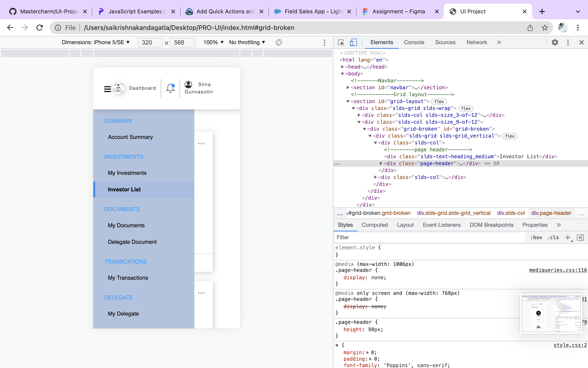The height and width of the screenshot is (368, 588).
Task: Open the DevTools customize menu
Action: click(568, 42)
